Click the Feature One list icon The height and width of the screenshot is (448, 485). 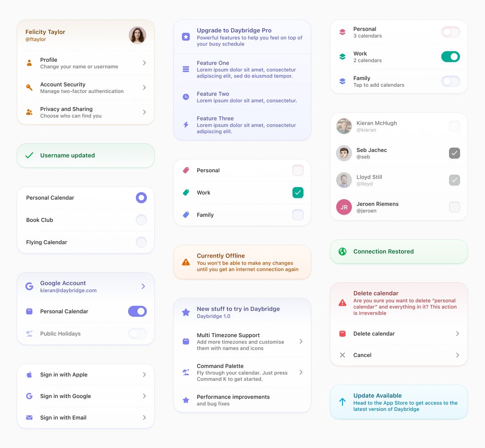click(x=186, y=69)
